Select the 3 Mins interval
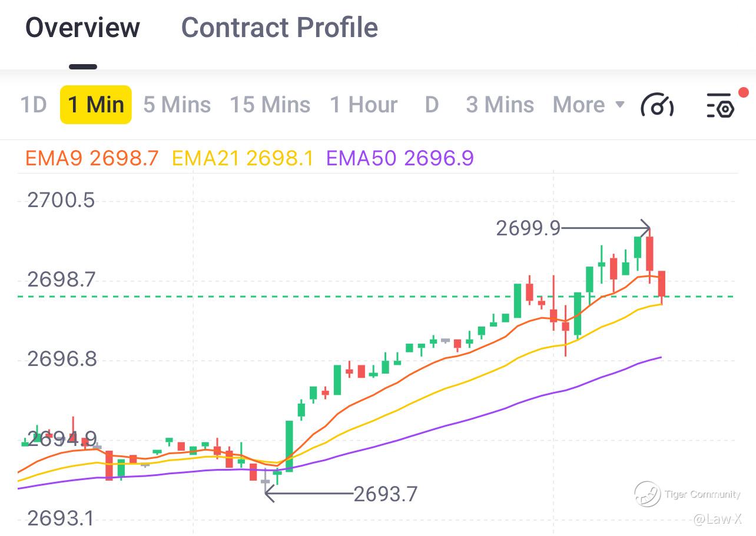The height and width of the screenshot is (536, 756). [500, 105]
